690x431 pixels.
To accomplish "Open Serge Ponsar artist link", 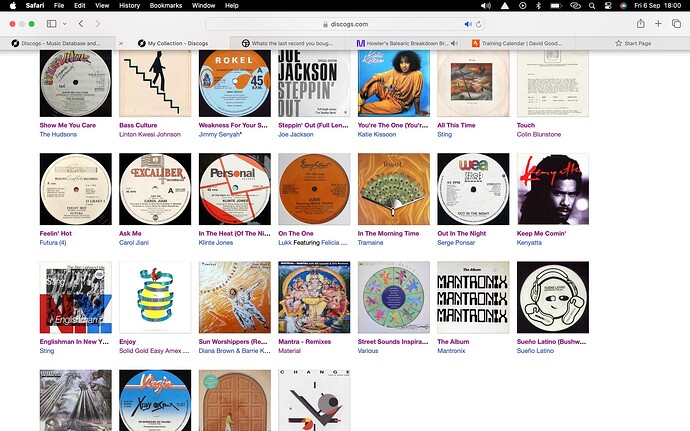I will coord(456,243).
